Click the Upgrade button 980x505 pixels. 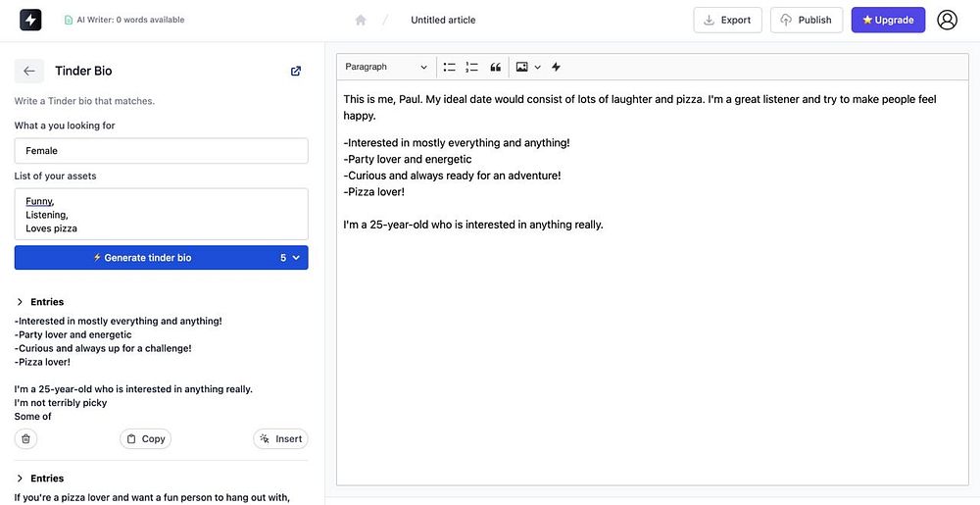(x=888, y=20)
